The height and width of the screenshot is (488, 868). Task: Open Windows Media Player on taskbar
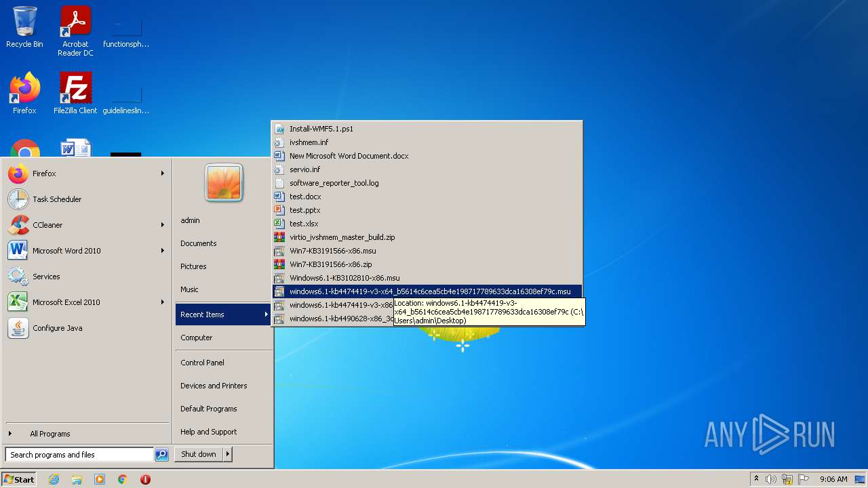[x=100, y=479]
